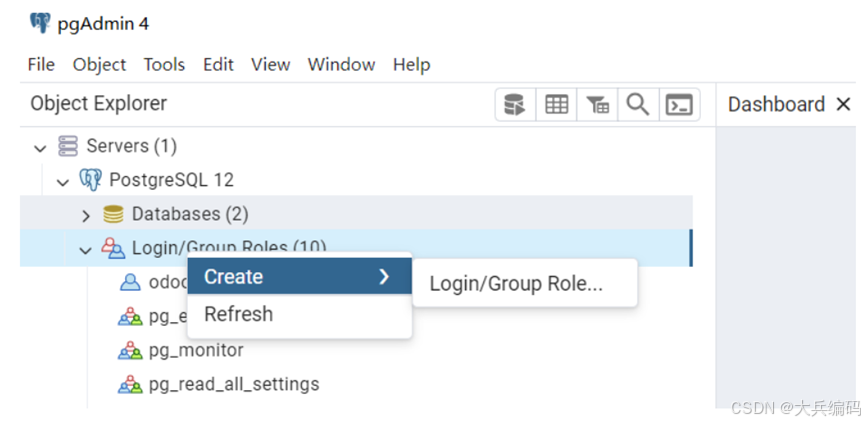Click the pgAdmin 4 elephant logo
This screenshot has height=423, width=865.
coord(40,24)
